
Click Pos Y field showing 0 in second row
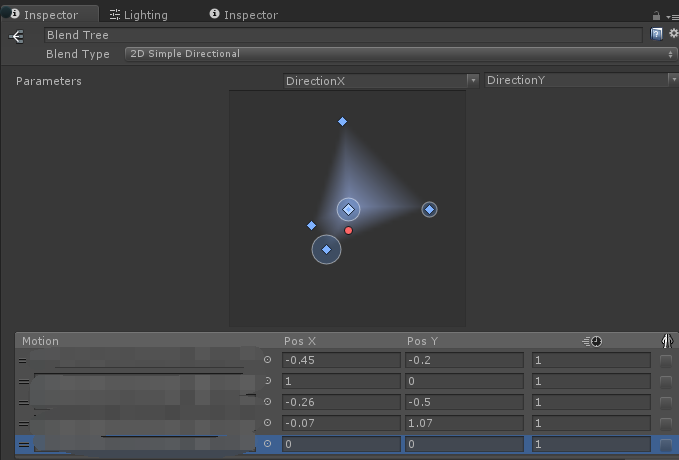[x=464, y=381]
